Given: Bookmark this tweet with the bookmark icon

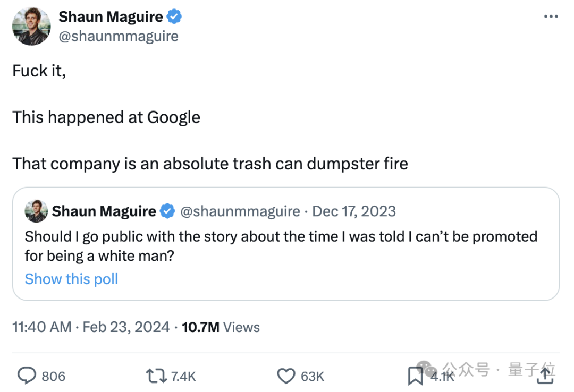Looking at the screenshot, I should (415, 376).
